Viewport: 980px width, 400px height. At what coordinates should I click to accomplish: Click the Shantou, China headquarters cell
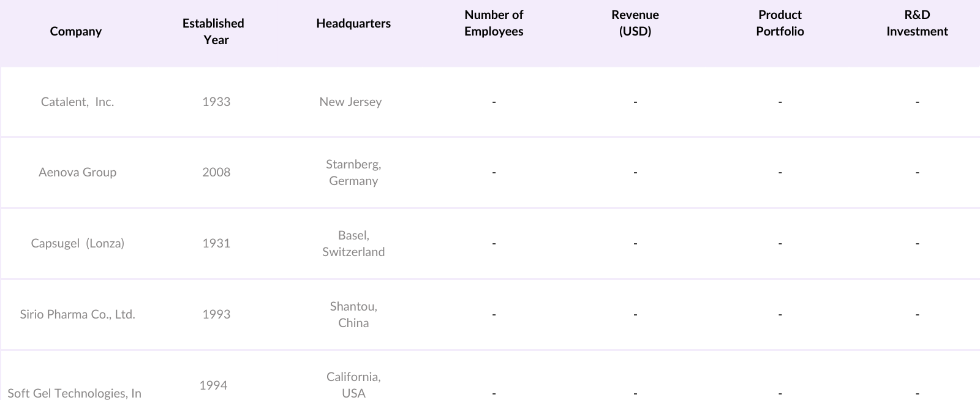(x=353, y=314)
